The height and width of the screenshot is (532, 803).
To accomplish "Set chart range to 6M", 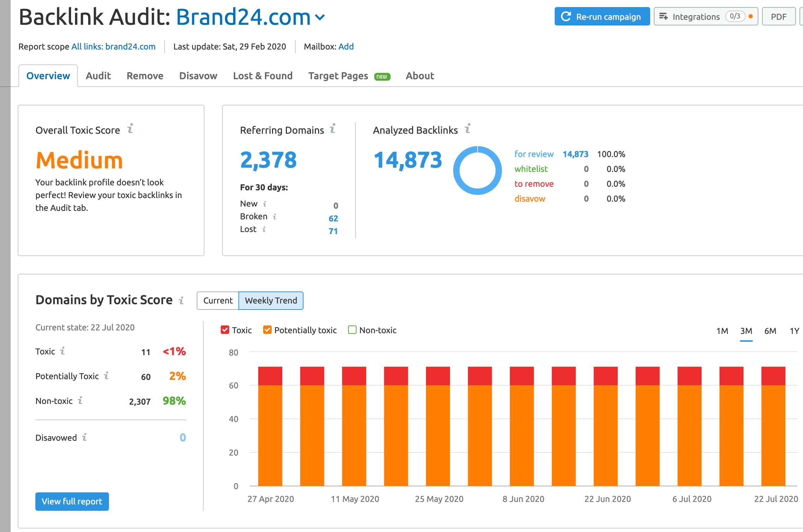I will 770,331.
